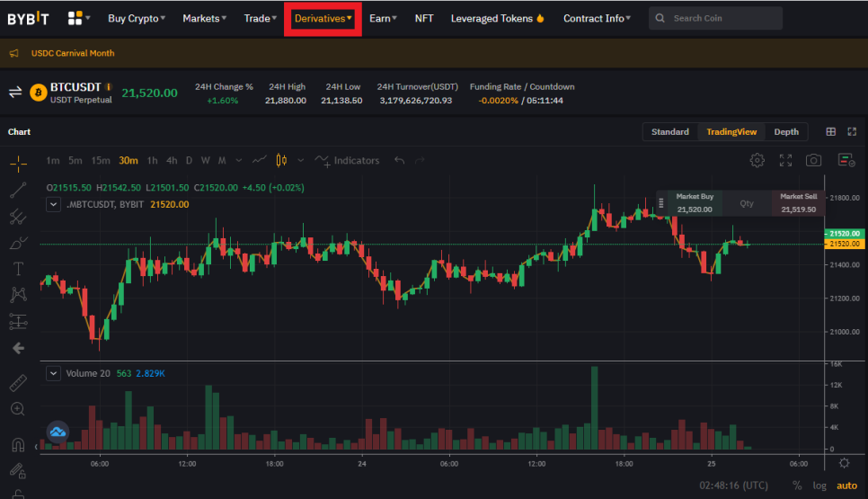The width and height of the screenshot is (868, 499).
Task: Open the Indicators panel
Action: 347,161
